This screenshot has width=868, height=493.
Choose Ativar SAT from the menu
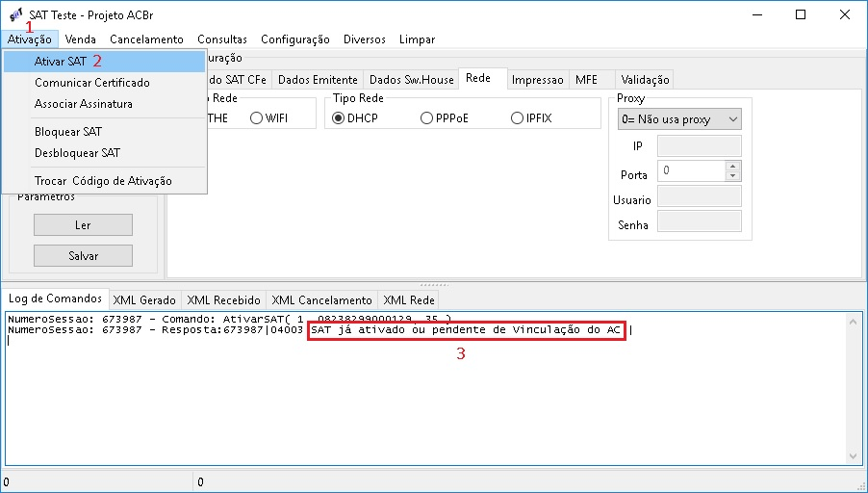tap(105, 62)
